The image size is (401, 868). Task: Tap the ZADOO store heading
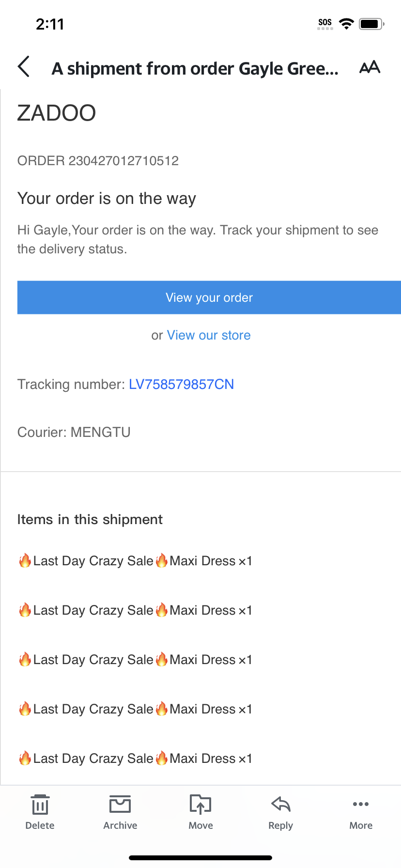point(57,113)
